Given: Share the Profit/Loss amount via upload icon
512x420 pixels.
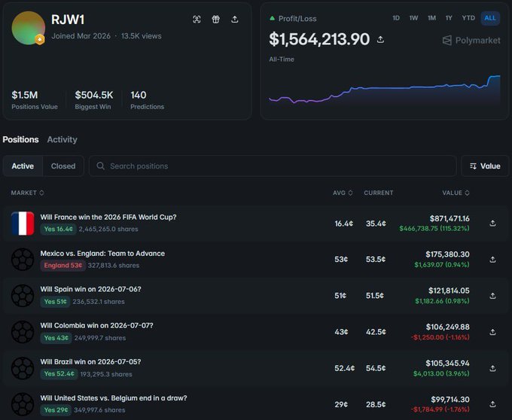Looking at the screenshot, I should pos(380,39).
